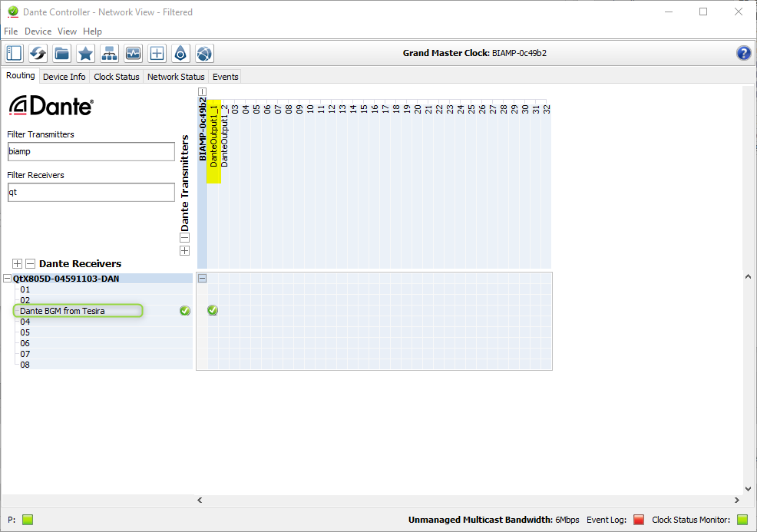Click the routing pane scroll down arrow
757x532 pixels.
point(748,488)
